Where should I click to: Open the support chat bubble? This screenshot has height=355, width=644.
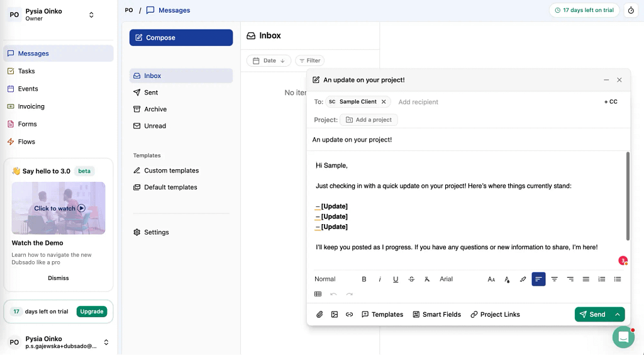[623, 337]
